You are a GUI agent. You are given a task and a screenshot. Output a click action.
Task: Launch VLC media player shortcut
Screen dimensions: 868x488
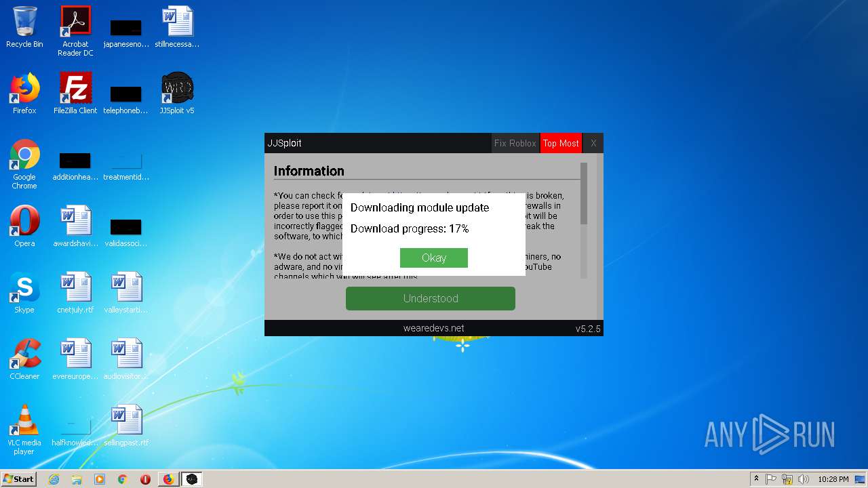(24, 429)
